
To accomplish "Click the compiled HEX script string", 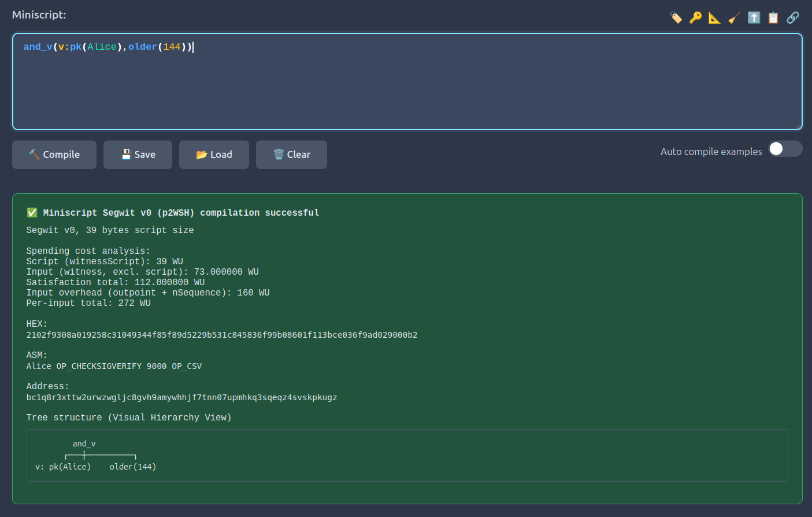I will click(x=221, y=335).
